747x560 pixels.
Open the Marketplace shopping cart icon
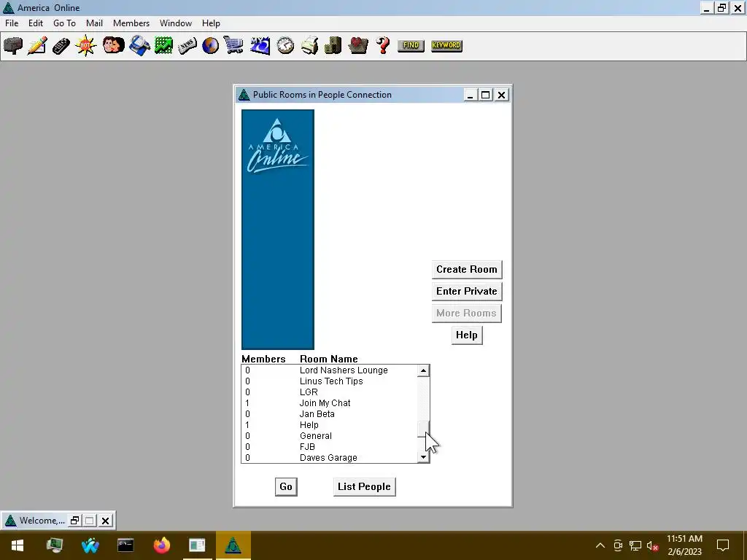pyautogui.click(x=234, y=46)
